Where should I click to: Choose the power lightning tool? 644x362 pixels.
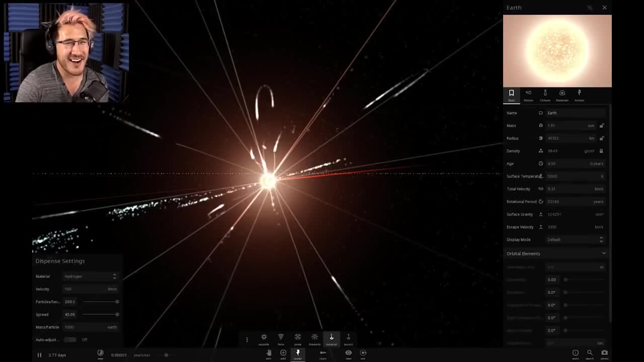click(298, 354)
